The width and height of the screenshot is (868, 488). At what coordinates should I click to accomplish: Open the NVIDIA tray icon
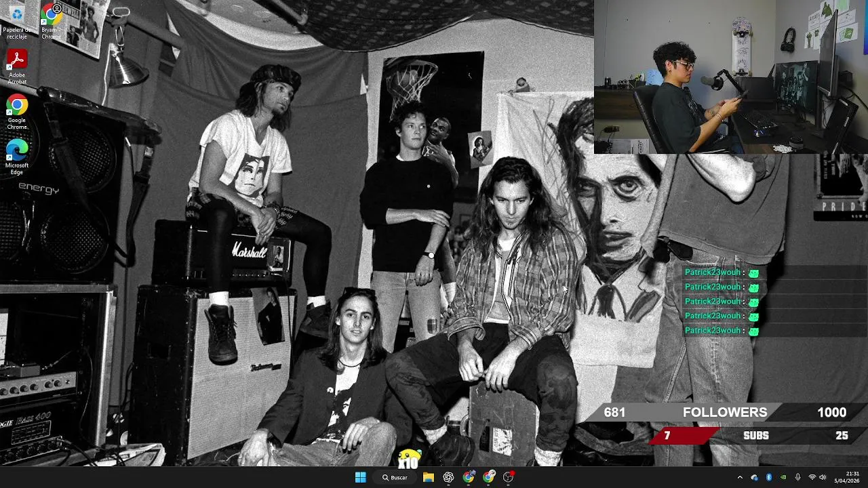click(x=783, y=477)
